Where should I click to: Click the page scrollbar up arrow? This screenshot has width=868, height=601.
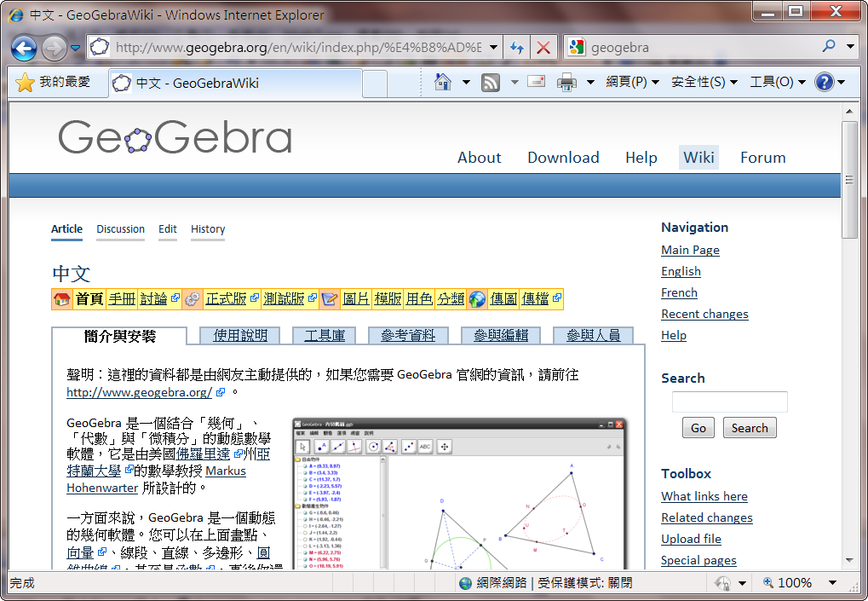pyautogui.click(x=849, y=112)
